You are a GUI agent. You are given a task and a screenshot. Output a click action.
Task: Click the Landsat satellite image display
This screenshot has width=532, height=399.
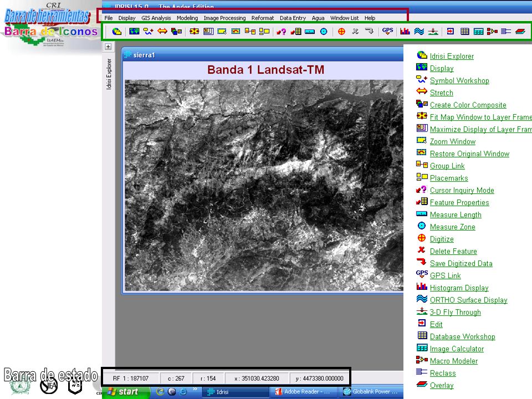[264, 185]
